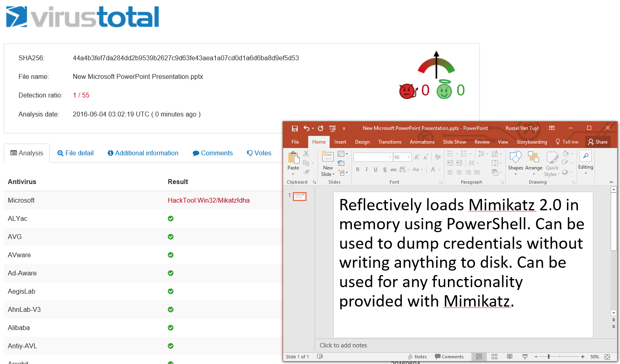This screenshot has height=364, width=620.
Task: Insert a New Slide using slide icon
Action: 328,157
